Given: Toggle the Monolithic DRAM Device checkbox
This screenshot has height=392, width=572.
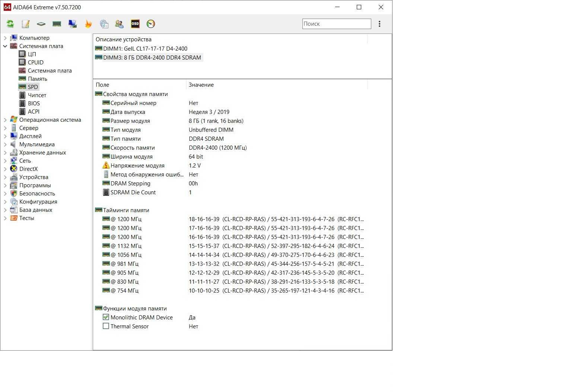Looking at the screenshot, I should [x=106, y=317].
